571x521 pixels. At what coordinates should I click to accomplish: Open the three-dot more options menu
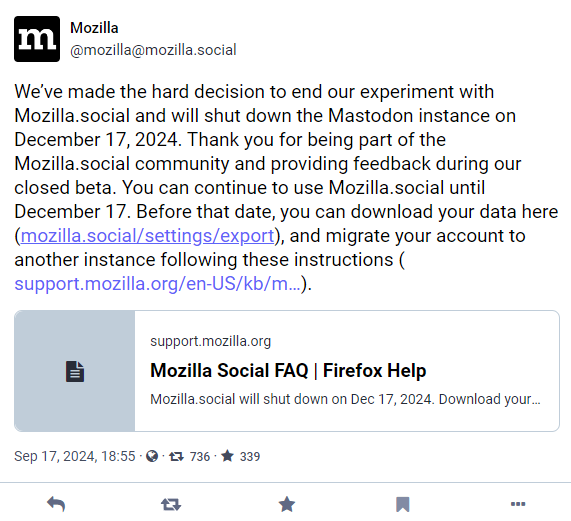click(518, 504)
